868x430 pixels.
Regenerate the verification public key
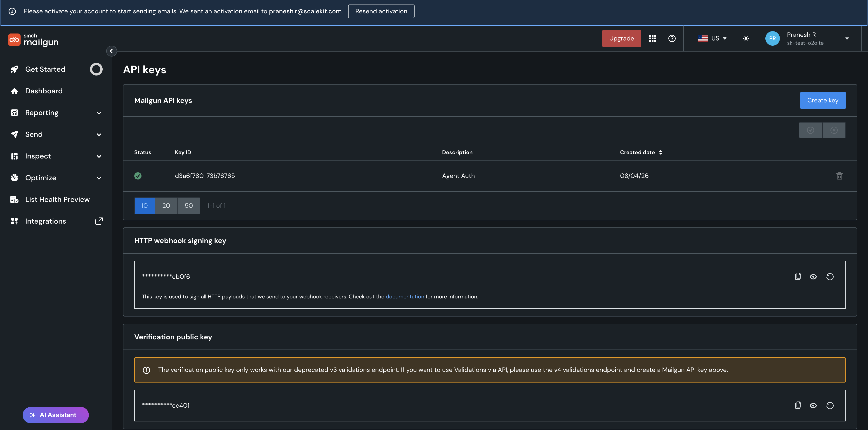(830, 405)
